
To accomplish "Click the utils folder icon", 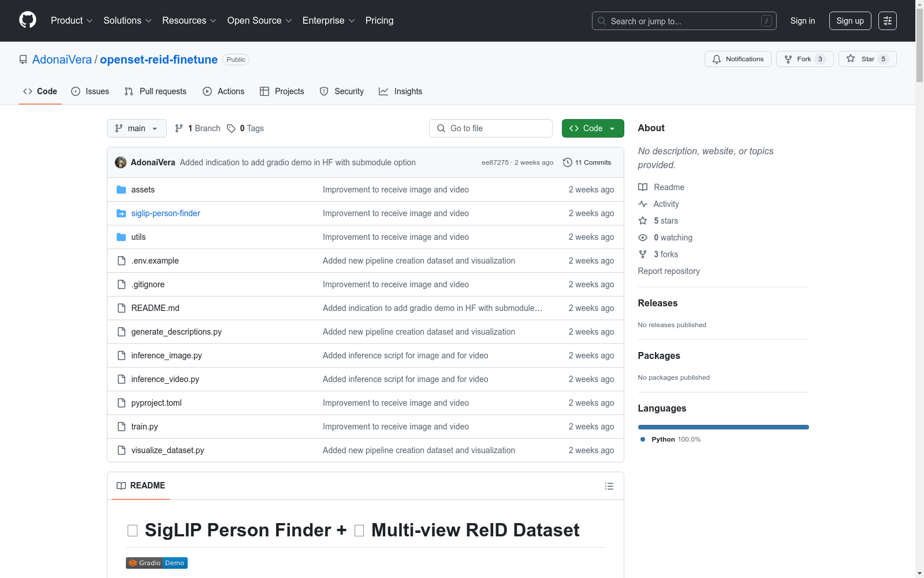I will (x=121, y=237).
